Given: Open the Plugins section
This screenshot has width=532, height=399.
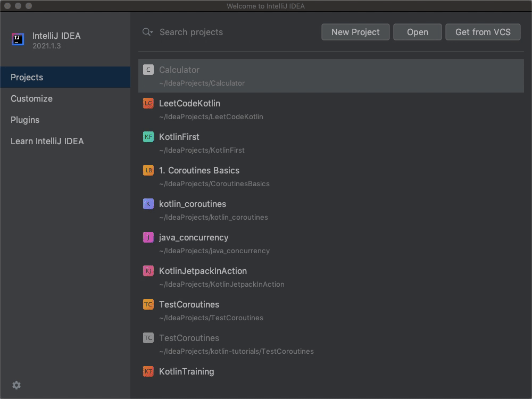Looking at the screenshot, I should (x=65, y=120).
